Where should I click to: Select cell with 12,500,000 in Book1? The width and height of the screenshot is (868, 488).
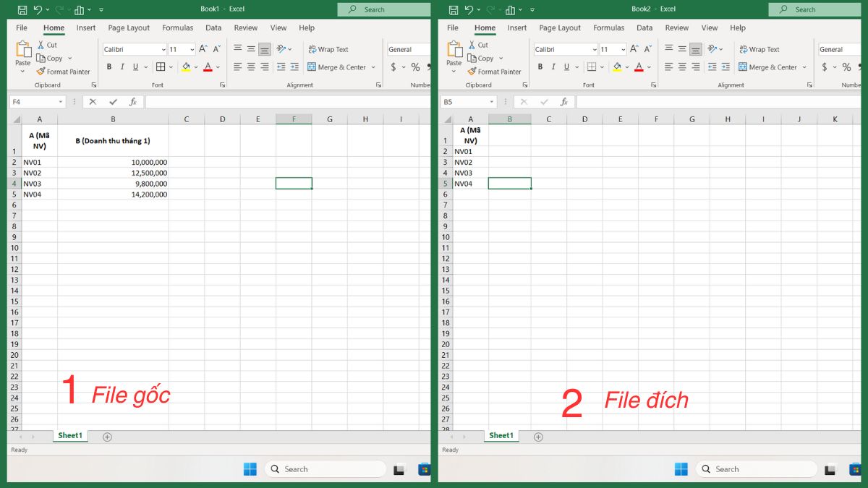(113, 173)
